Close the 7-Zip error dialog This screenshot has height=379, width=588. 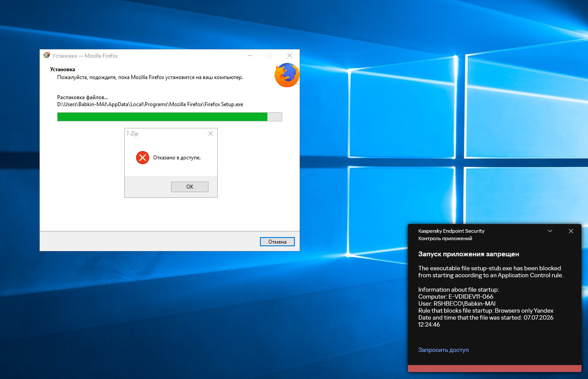pyautogui.click(x=211, y=134)
